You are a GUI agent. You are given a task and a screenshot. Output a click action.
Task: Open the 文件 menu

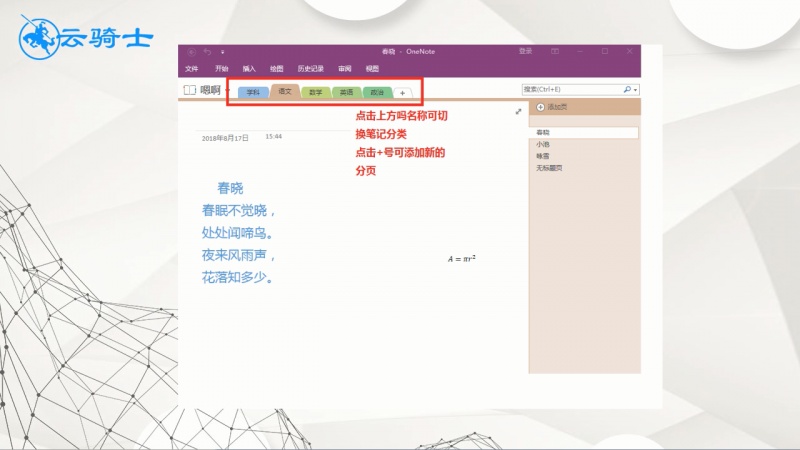[x=191, y=69]
